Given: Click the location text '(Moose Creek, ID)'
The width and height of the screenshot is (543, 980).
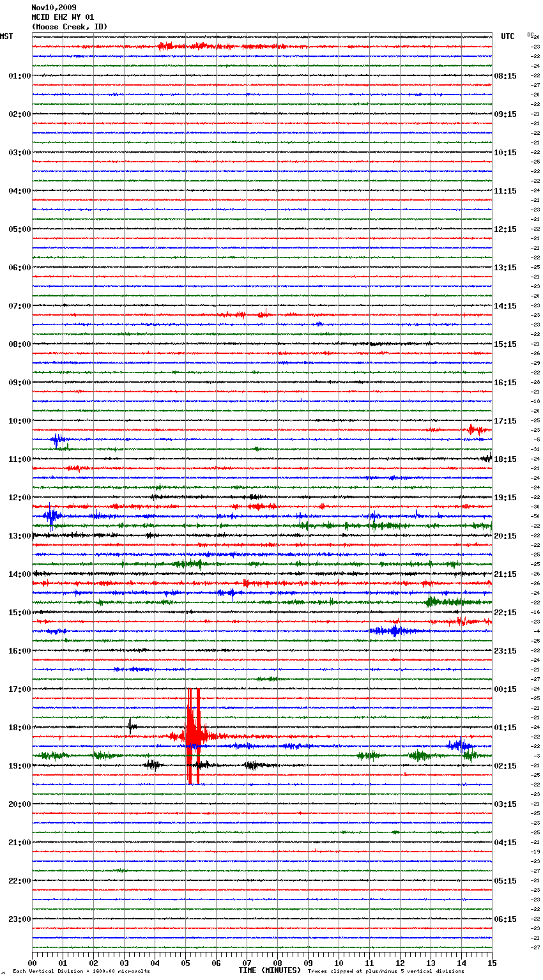Looking at the screenshot, I should [x=70, y=27].
